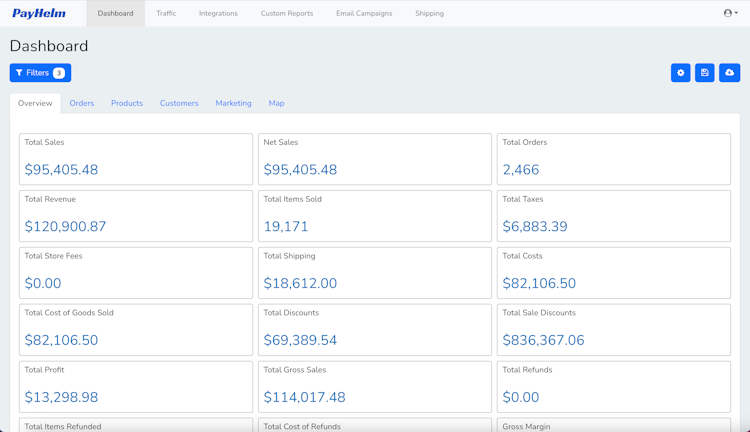Show the Map tab
Viewport: 750px width, 432px height.
(276, 103)
